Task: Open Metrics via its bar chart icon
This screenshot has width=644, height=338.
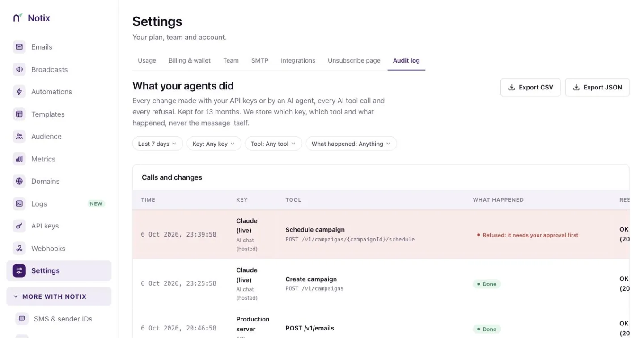Action: 19,159
